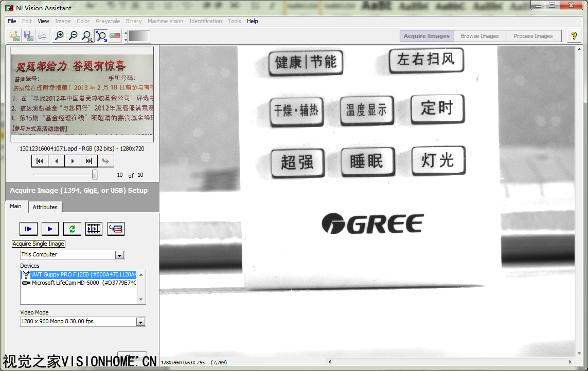
Task: Select Microsoft LifeCam HD-5000 device
Action: (83, 283)
